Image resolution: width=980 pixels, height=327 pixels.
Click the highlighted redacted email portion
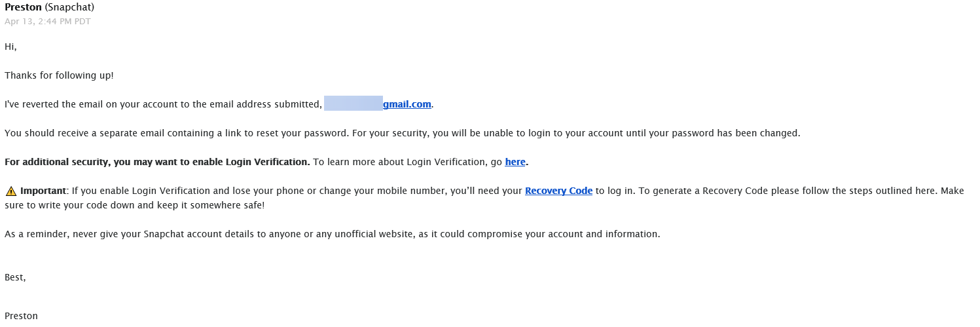354,104
